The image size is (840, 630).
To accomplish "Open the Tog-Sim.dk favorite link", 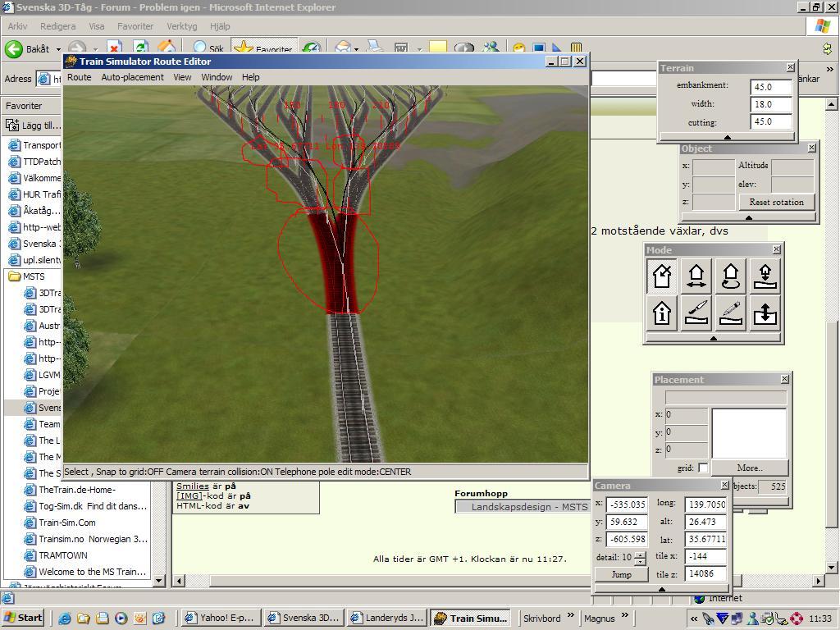I will point(92,506).
